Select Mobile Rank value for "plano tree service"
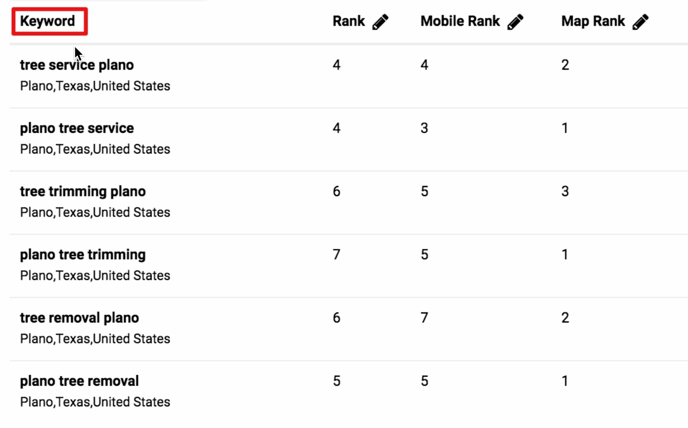The width and height of the screenshot is (688, 428). [425, 129]
